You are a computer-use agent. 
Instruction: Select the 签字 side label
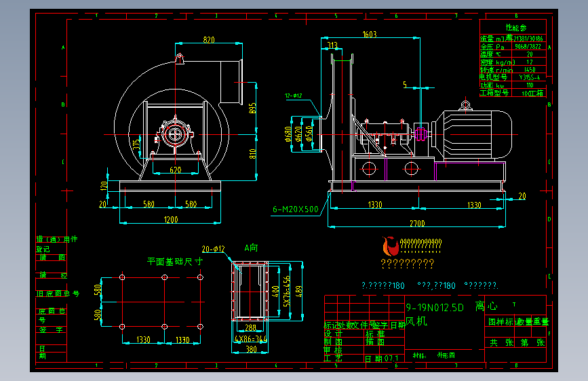click(52, 330)
